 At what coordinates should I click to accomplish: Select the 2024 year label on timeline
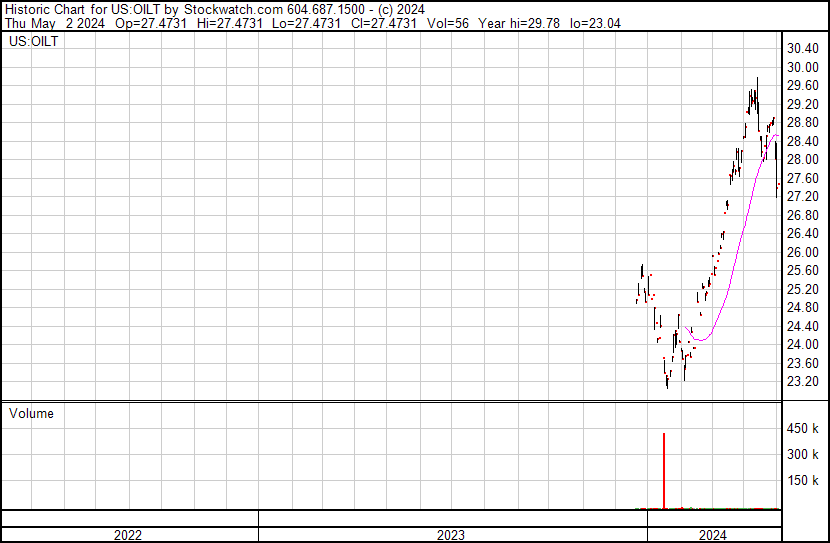712,535
